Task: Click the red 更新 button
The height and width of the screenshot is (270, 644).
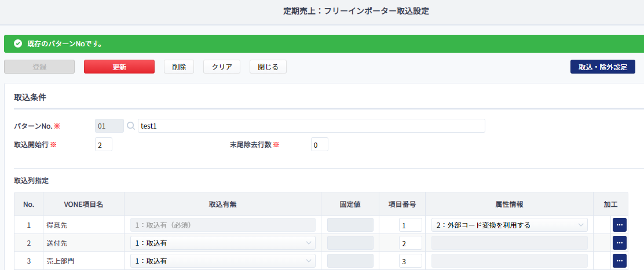Action: [119, 67]
